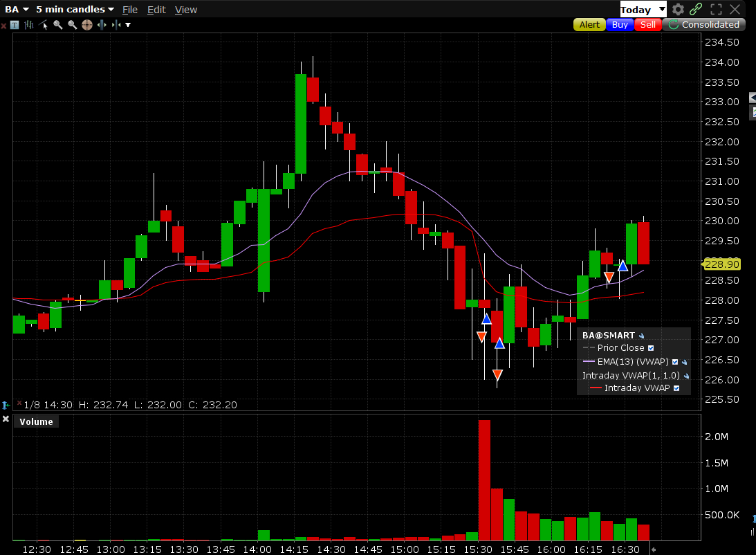The image size is (756, 555).
Task: Click the blue up-arrow trade marker near 16:30
Action: click(623, 266)
